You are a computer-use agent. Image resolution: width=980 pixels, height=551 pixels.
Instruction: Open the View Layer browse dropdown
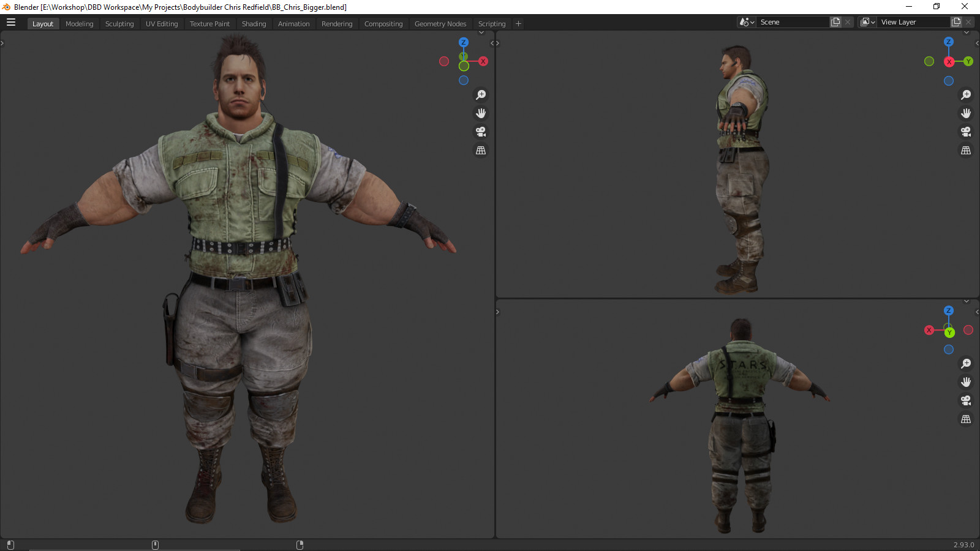pos(868,22)
